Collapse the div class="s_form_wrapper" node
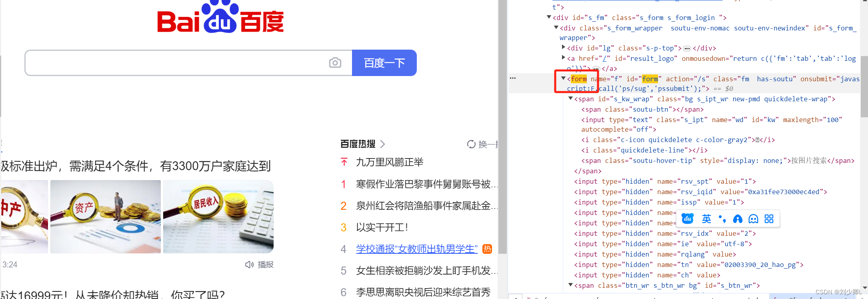Screen dimensions: 868x299 tap(556, 28)
